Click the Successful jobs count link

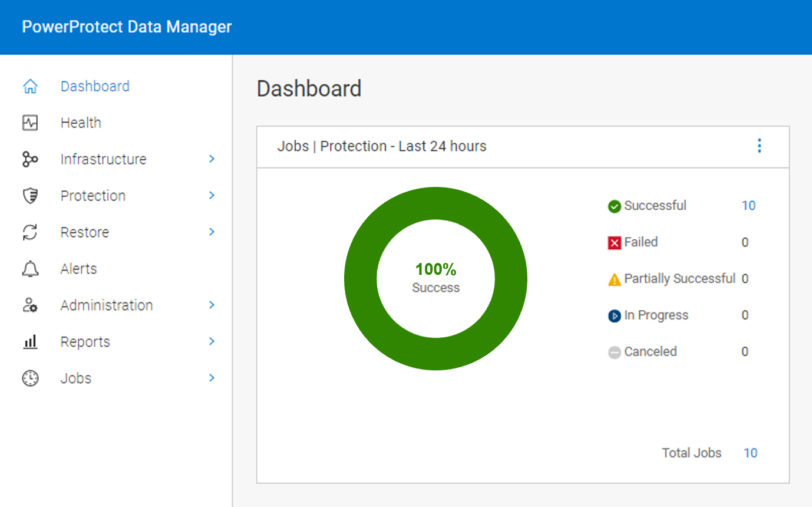pyautogui.click(x=748, y=206)
